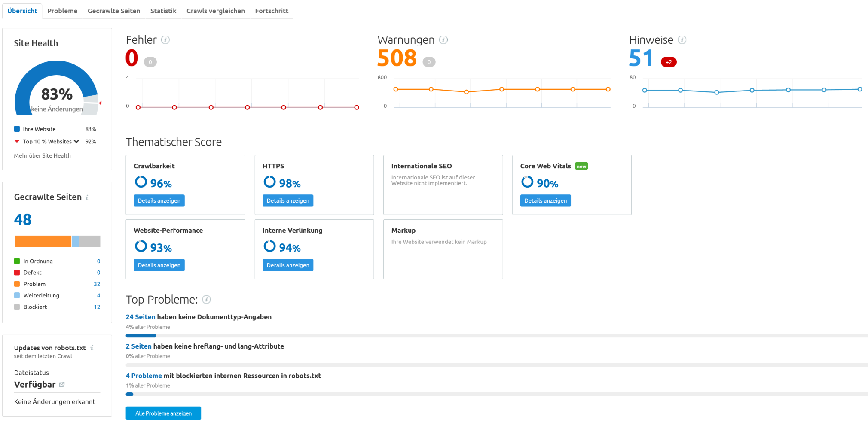
Task: Go to the Statistik tab
Action: 163,11
